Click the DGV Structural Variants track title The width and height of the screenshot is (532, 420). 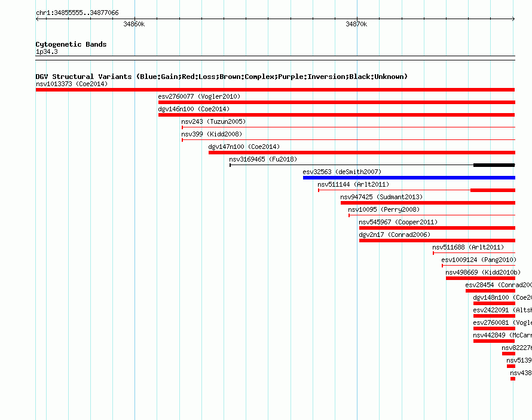(222, 77)
